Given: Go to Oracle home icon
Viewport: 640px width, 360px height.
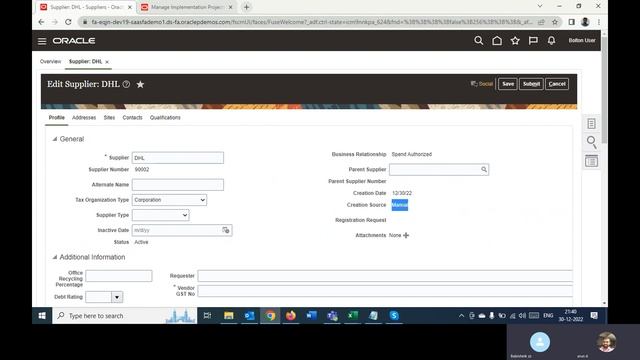Looking at the screenshot, I should [497, 40].
